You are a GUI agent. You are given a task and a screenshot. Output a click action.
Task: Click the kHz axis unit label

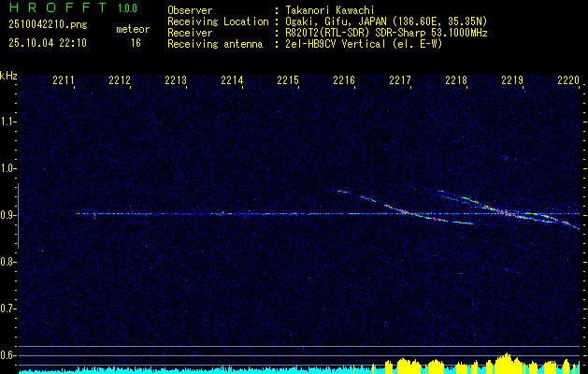pyautogui.click(x=8, y=76)
